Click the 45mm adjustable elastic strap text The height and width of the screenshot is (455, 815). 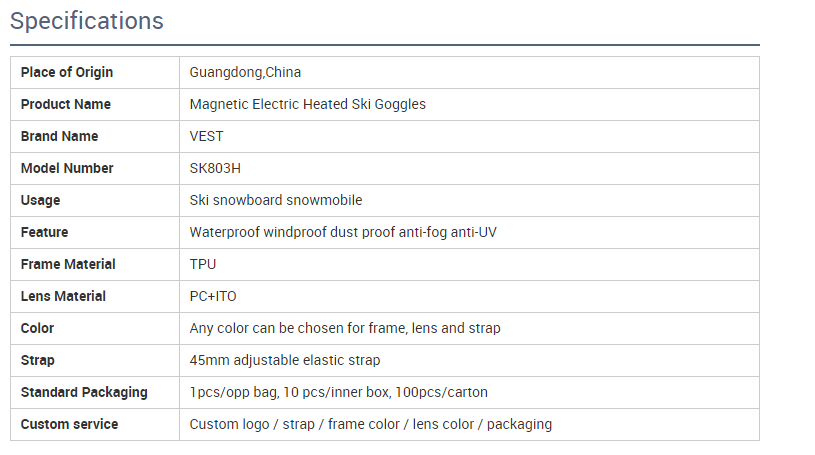[285, 360]
